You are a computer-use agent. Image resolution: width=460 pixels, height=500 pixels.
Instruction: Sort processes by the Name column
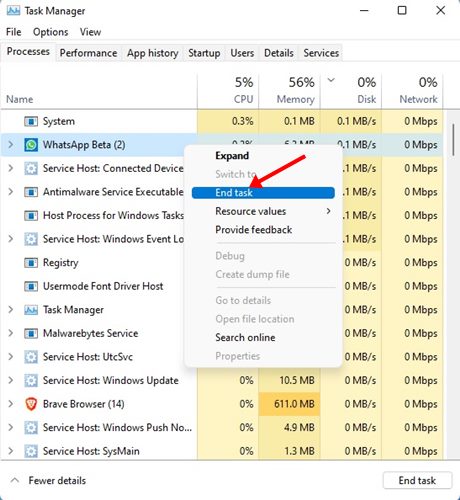click(x=99, y=91)
